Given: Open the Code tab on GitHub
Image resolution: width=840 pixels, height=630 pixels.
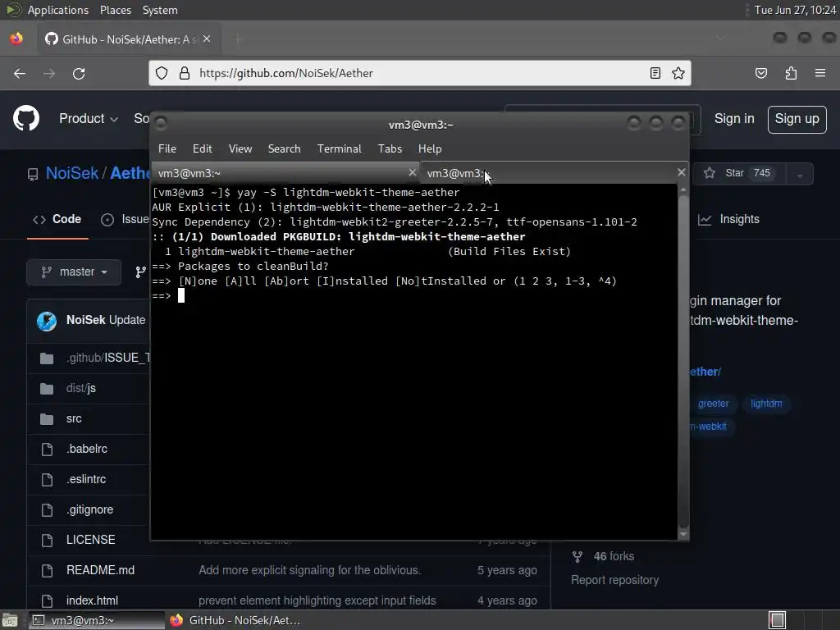Looking at the screenshot, I should (57, 219).
